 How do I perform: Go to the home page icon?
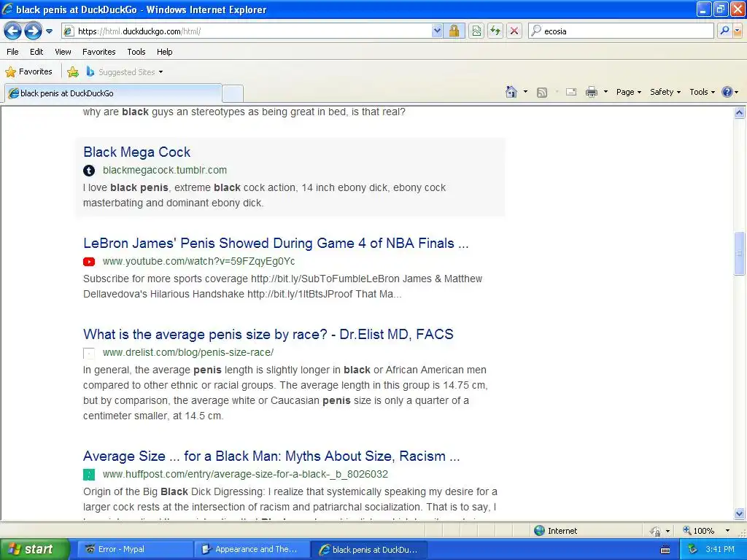[x=511, y=92]
